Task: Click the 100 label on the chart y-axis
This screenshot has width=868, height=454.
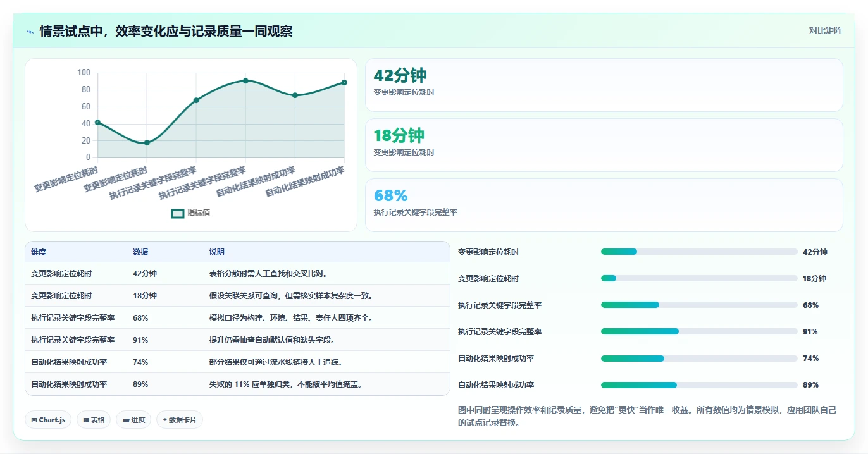Action: (84, 73)
